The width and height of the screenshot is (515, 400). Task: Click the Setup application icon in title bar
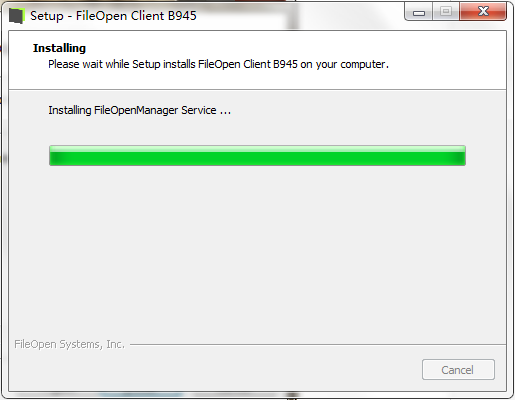tap(17, 16)
